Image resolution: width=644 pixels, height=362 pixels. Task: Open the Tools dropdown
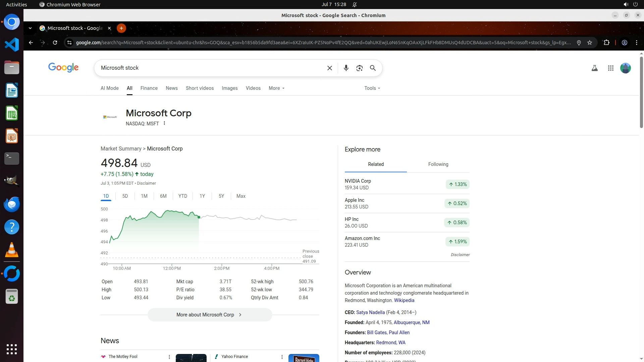pyautogui.click(x=372, y=88)
